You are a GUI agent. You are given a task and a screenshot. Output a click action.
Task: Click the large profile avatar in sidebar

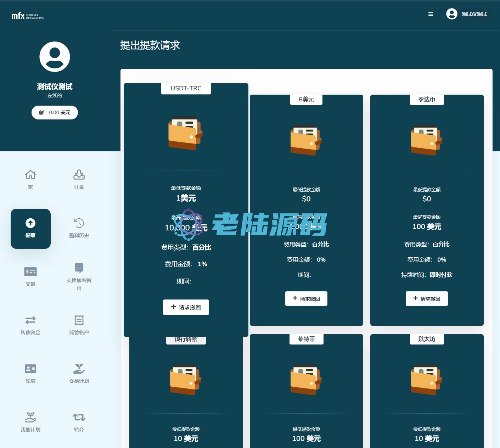[55, 57]
